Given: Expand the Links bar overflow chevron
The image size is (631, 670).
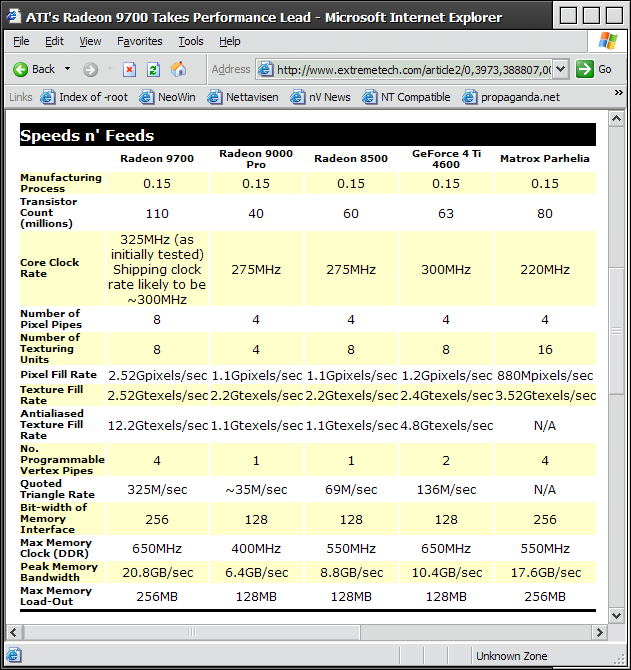Looking at the screenshot, I should 618,93.
